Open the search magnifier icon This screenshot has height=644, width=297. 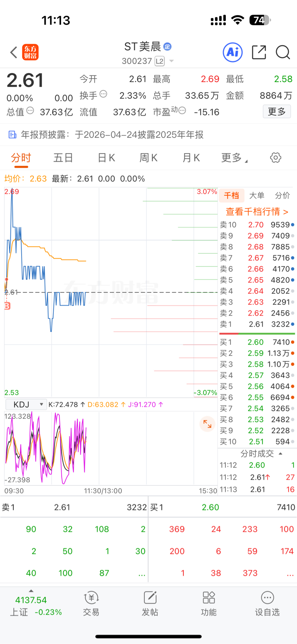[283, 52]
